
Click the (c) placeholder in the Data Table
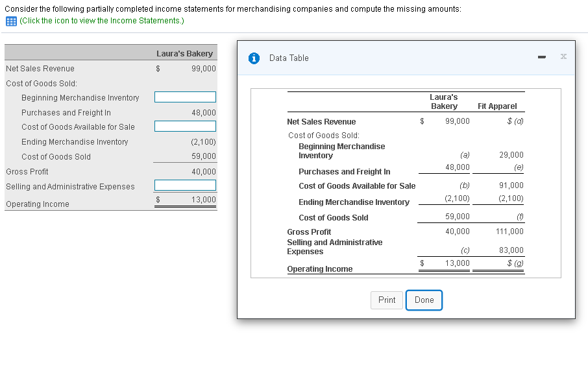tap(465, 250)
